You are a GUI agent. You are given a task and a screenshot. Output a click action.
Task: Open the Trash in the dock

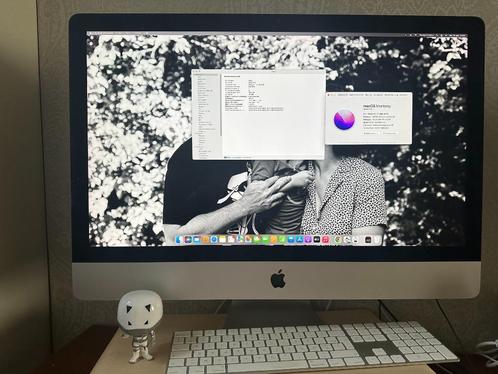[376, 239]
